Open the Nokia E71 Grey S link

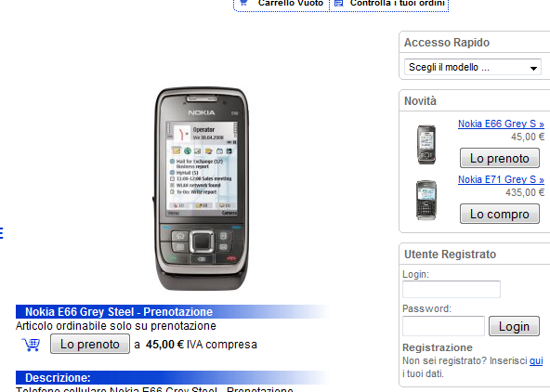(501, 179)
